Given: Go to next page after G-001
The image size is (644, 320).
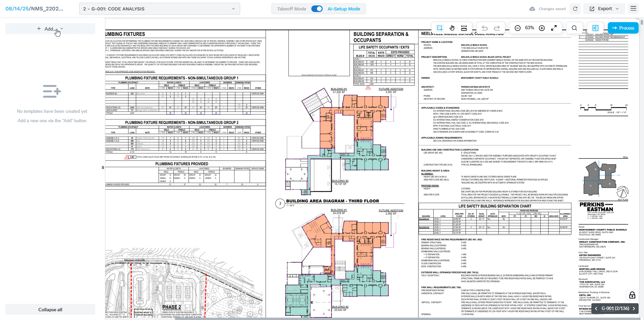Looking at the screenshot, I should point(634,308).
